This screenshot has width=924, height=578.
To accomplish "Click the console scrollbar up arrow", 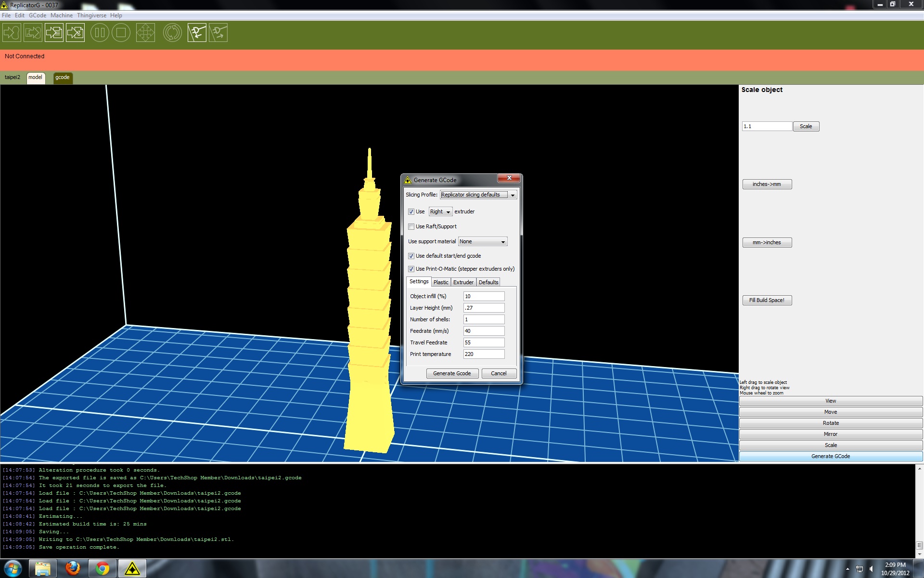I will pos(919,468).
